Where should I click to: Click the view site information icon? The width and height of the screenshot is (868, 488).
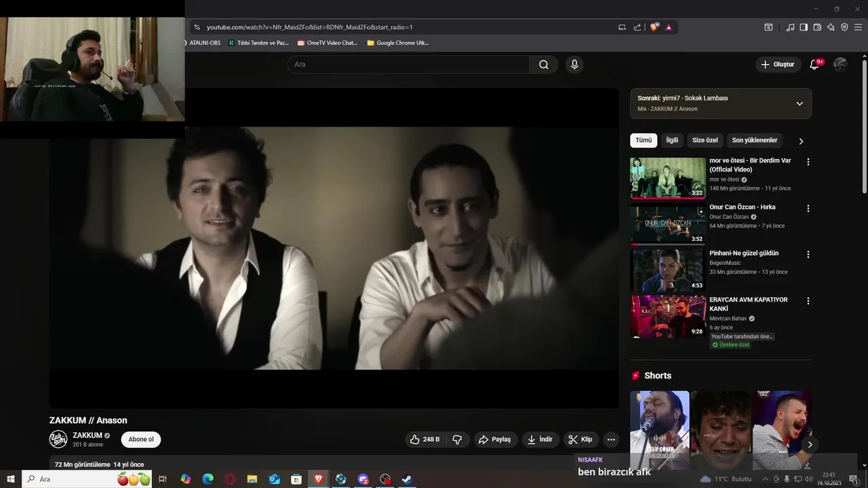point(197,27)
